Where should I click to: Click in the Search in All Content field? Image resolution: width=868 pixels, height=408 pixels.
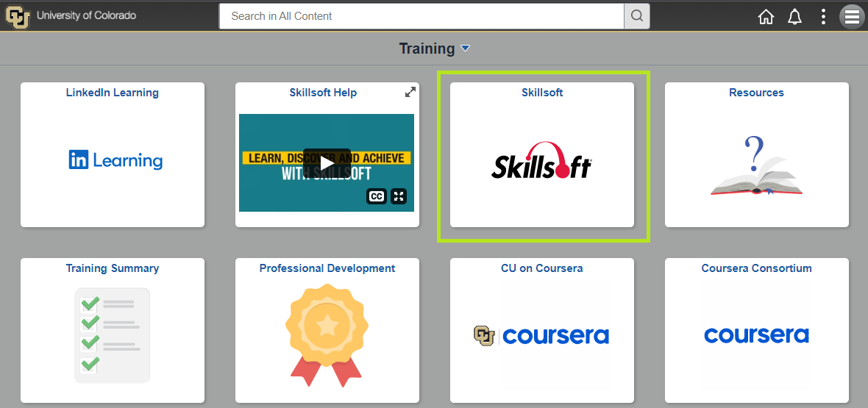point(421,16)
